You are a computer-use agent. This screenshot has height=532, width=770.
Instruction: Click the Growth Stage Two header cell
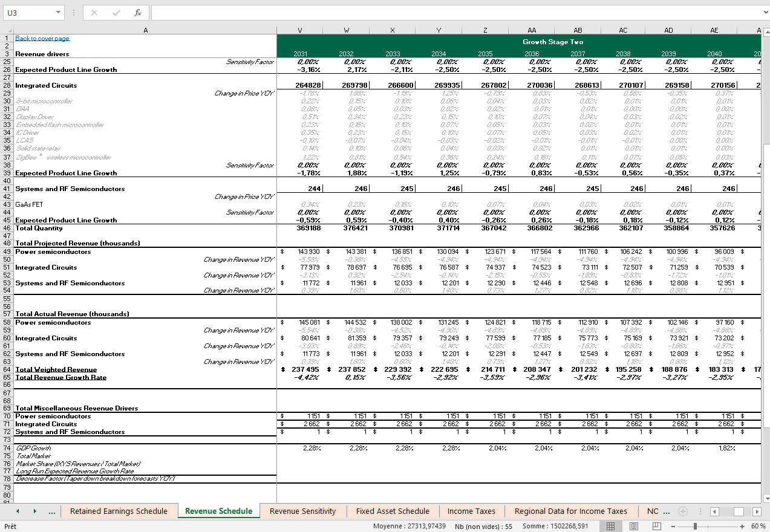coord(552,42)
